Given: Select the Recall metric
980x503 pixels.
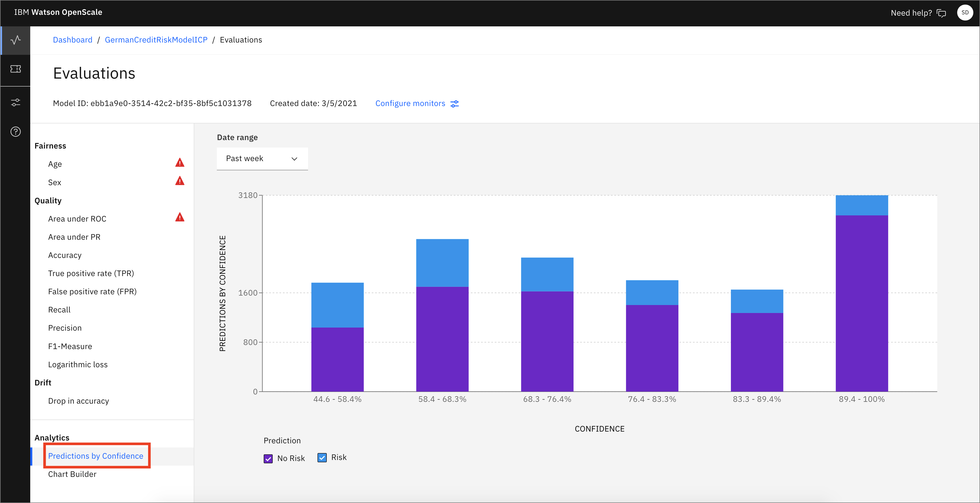Looking at the screenshot, I should (x=59, y=310).
